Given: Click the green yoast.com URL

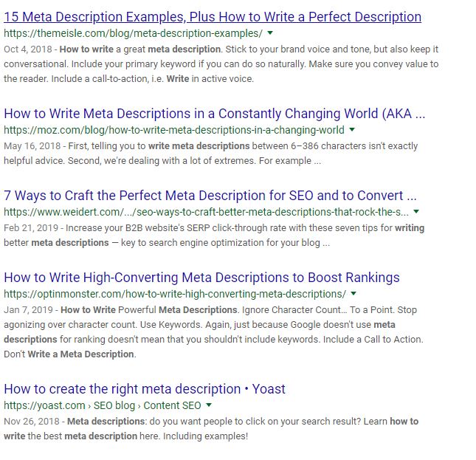Looking at the screenshot, I should [x=102, y=405].
